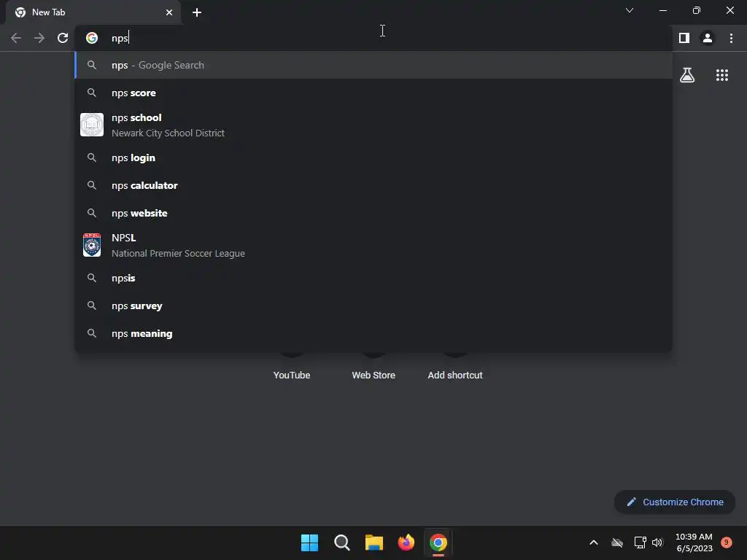Pick 'nps school' Newark City School District
The image size is (747, 560).
point(373,125)
